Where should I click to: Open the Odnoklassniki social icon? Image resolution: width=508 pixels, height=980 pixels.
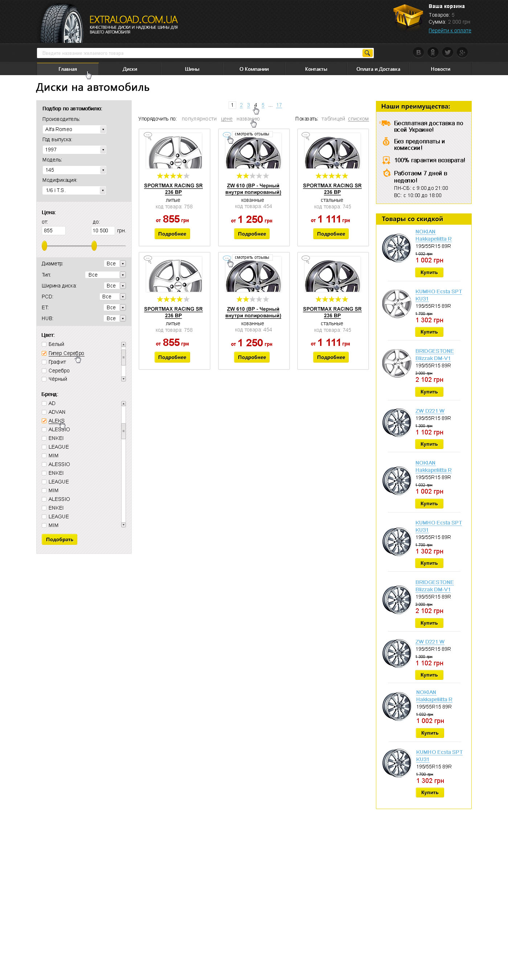click(433, 53)
